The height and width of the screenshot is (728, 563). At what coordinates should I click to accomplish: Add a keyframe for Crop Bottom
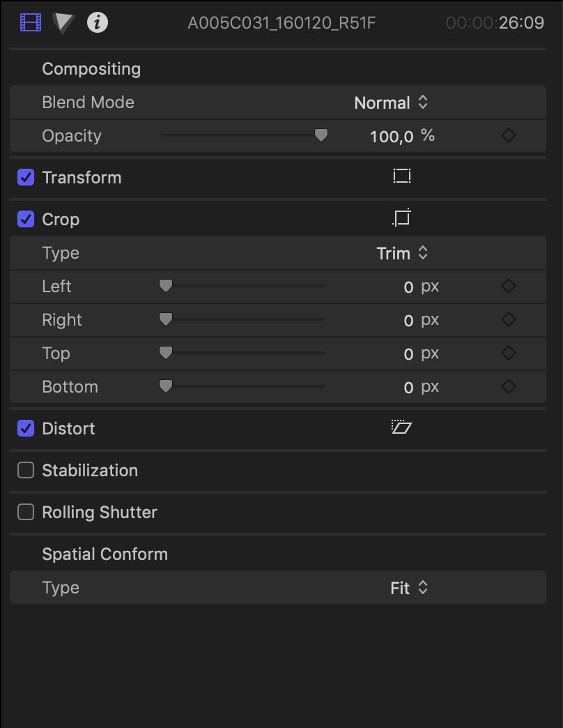509,386
